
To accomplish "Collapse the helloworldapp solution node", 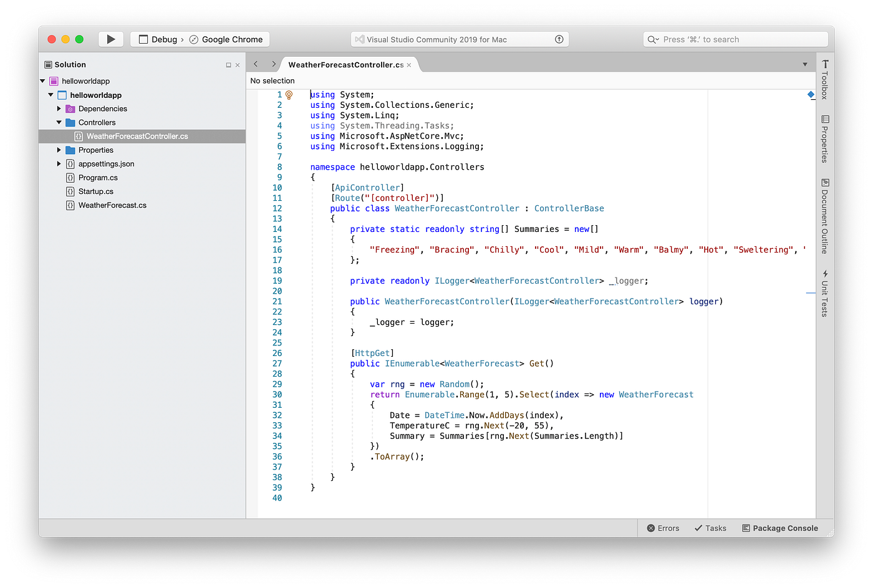I will [42, 81].
